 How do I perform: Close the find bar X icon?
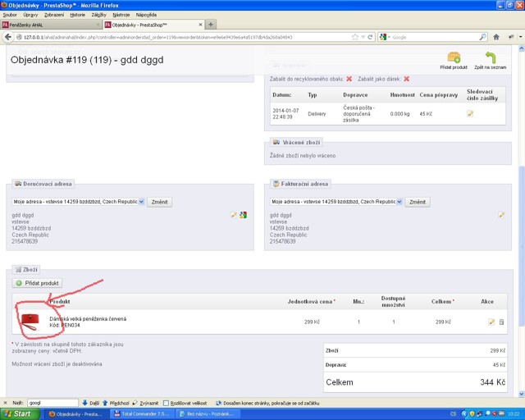coord(5,403)
